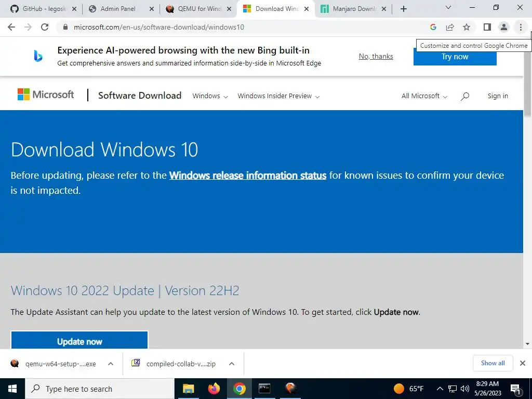This screenshot has width=532, height=399.
Task: Click the page vertical scrollbar thumb
Action: pyautogui.click(x=528, y=82)
